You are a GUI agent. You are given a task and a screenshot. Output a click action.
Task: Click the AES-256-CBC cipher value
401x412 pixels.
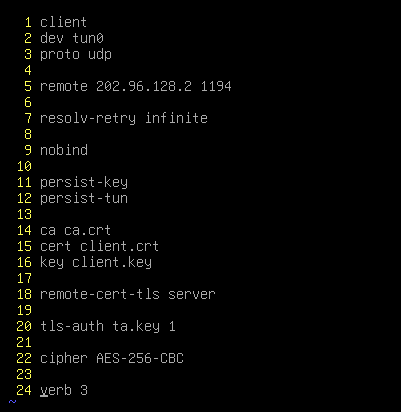coord(140,358)
